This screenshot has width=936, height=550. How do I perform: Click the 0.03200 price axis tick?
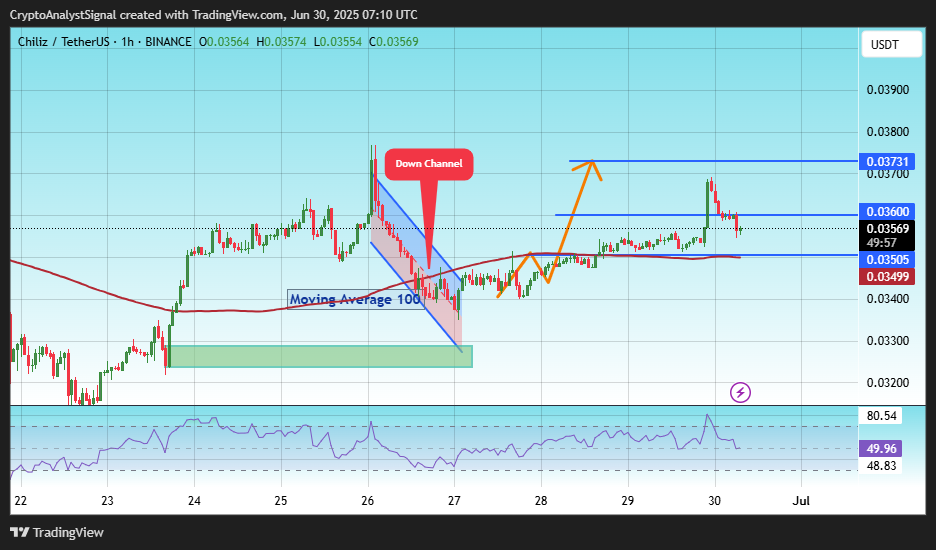click(888, 383)
